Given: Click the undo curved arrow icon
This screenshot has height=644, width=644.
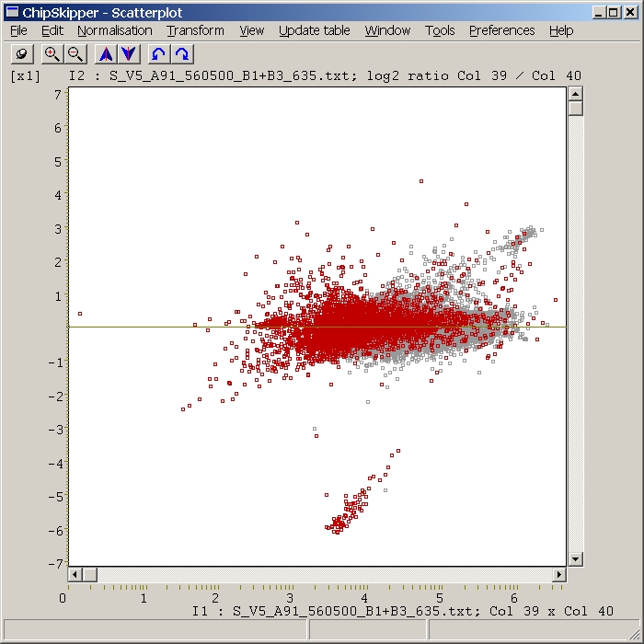Looking at the screenshot, I should (x=159, y=54).
